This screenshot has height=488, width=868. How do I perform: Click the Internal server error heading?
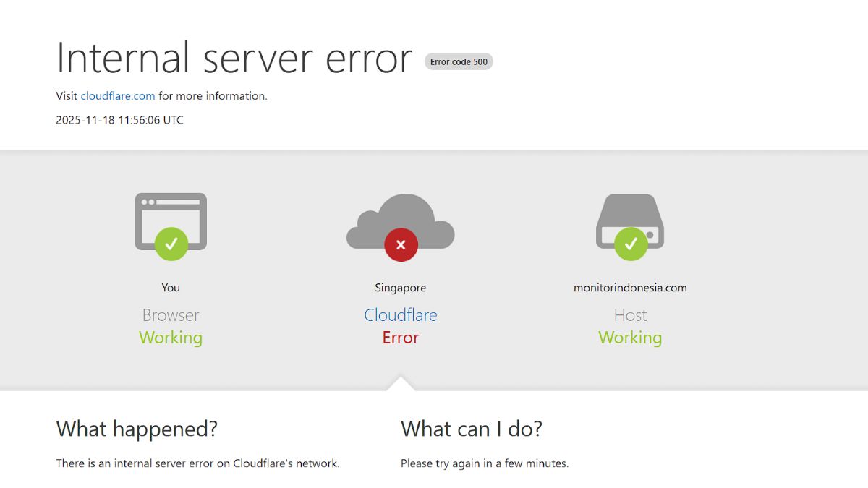234,58
